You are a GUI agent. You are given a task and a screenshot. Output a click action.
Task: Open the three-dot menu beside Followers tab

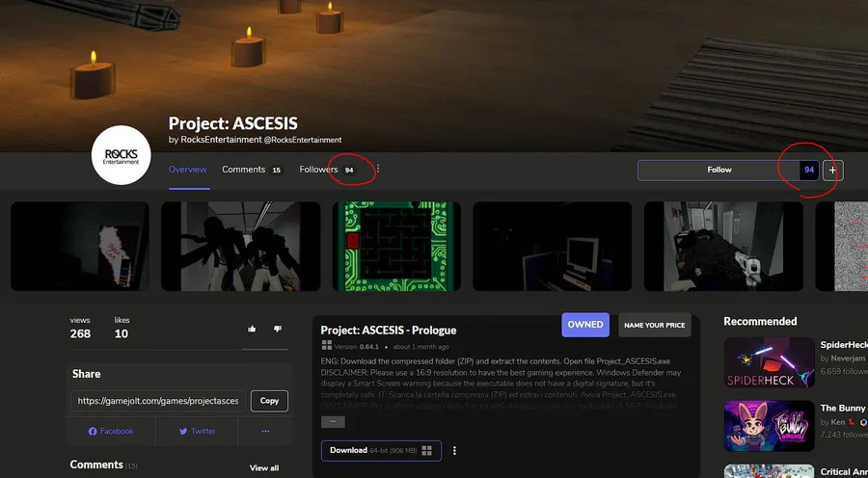point(379,170)
